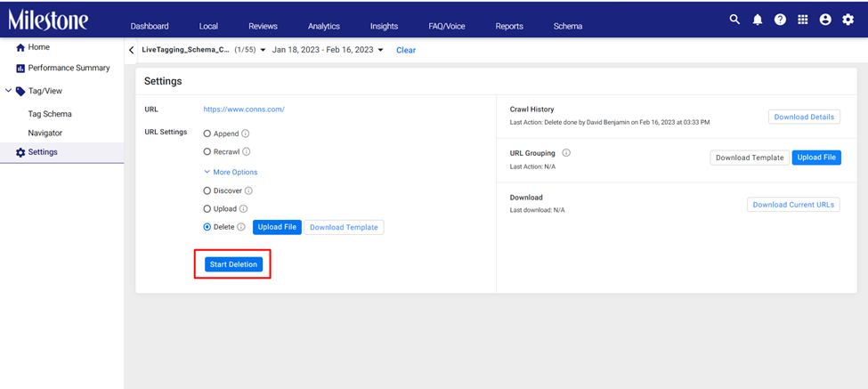The image size is (868, 389).
Task: Select the Discover radio button
Action: (x=207, y=190)
